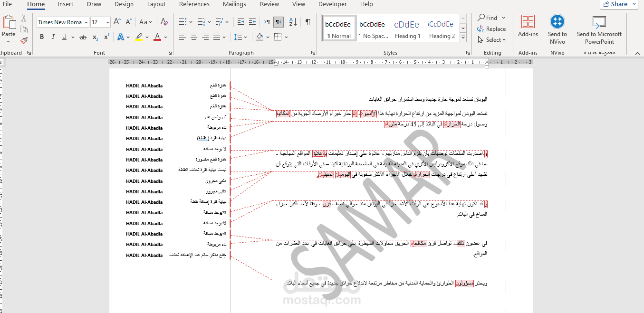Open the font size dropdown
This screenshot has height=313, width=644.
click(108, 22)
